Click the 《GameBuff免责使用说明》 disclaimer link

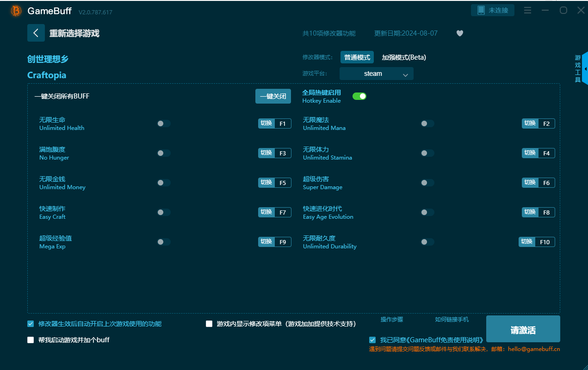pos(445,340)
